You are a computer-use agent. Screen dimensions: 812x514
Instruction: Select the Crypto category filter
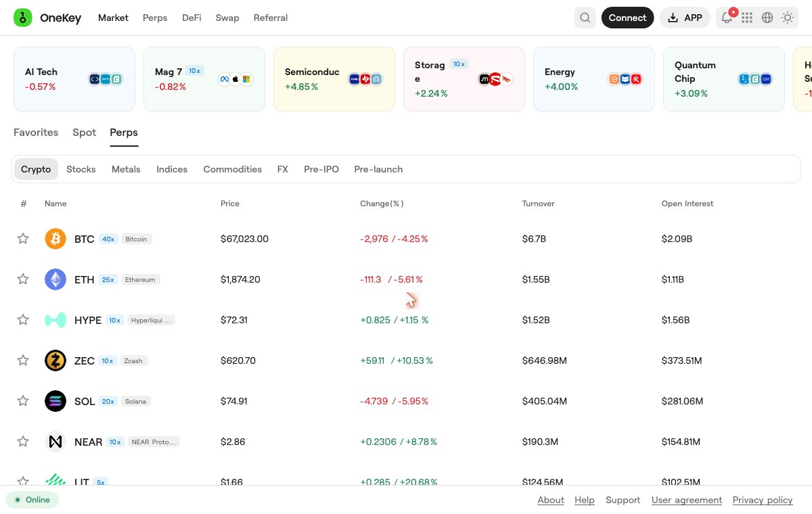pyautogui.click(x=36, y=169)
